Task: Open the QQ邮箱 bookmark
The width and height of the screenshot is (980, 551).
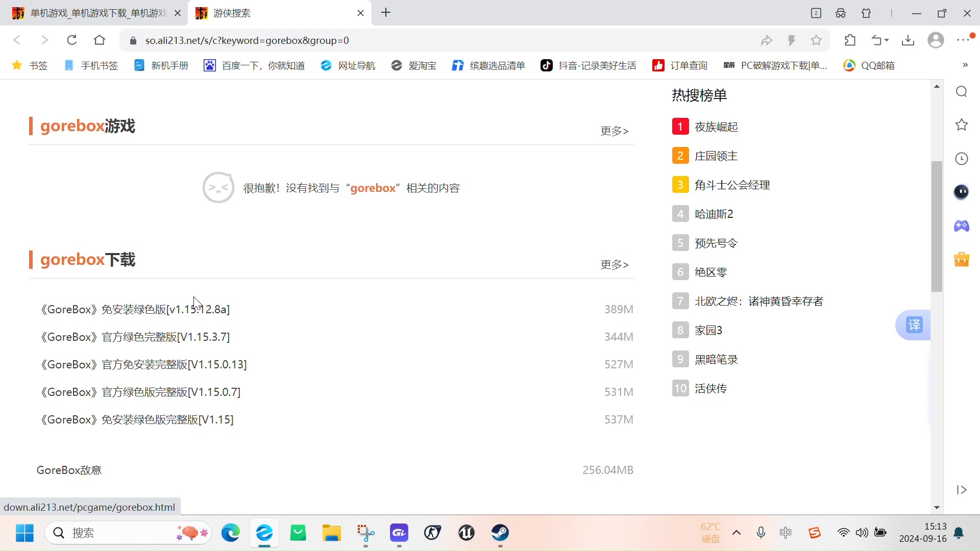Action: click(x=869, y=65)
